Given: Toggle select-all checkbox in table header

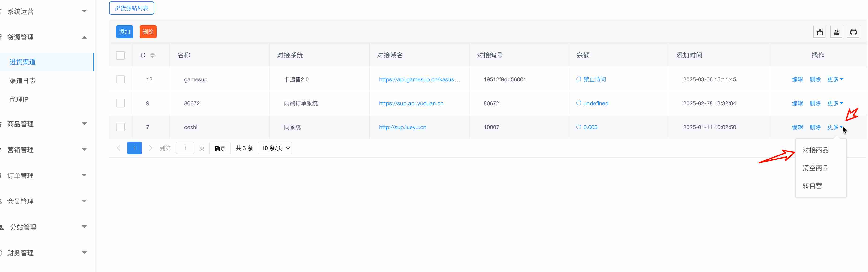Looking at the screenshot, I should [x=120, y=55].
